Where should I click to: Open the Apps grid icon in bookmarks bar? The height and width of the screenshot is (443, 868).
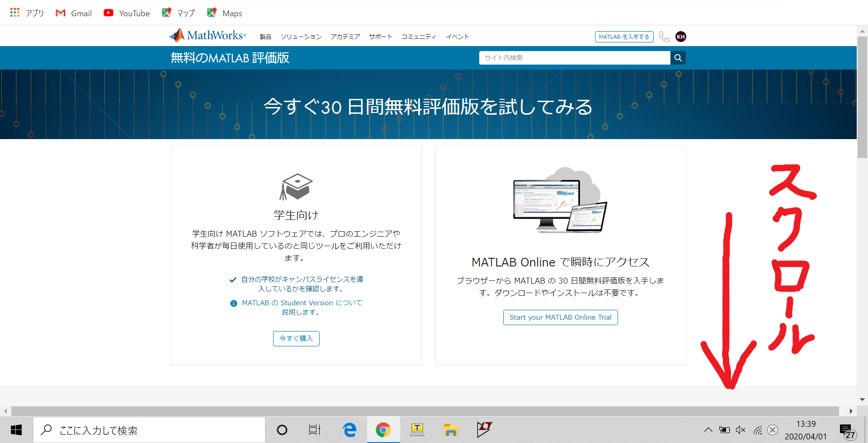[x=15, y=13]
